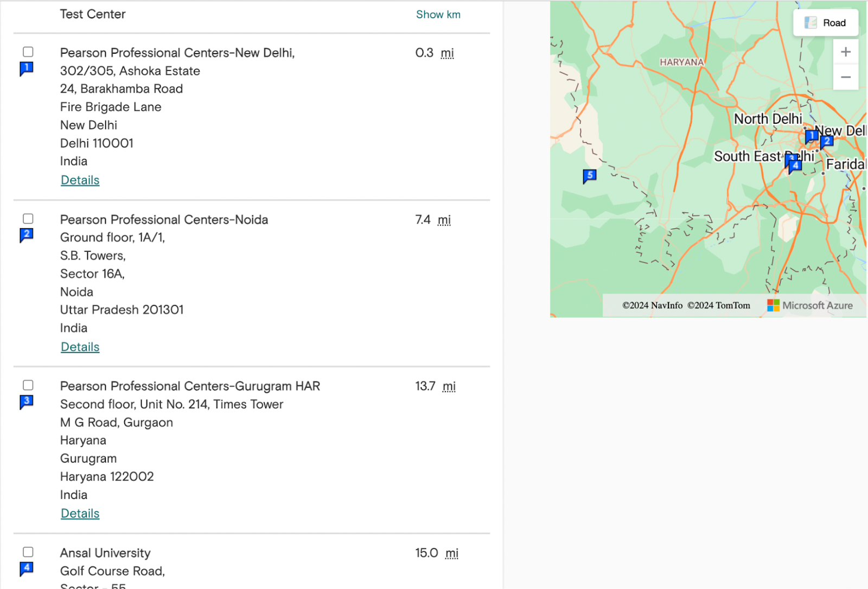Click the Microsoft Azure logo on map
Screen dimensions: 868x589
810,306
